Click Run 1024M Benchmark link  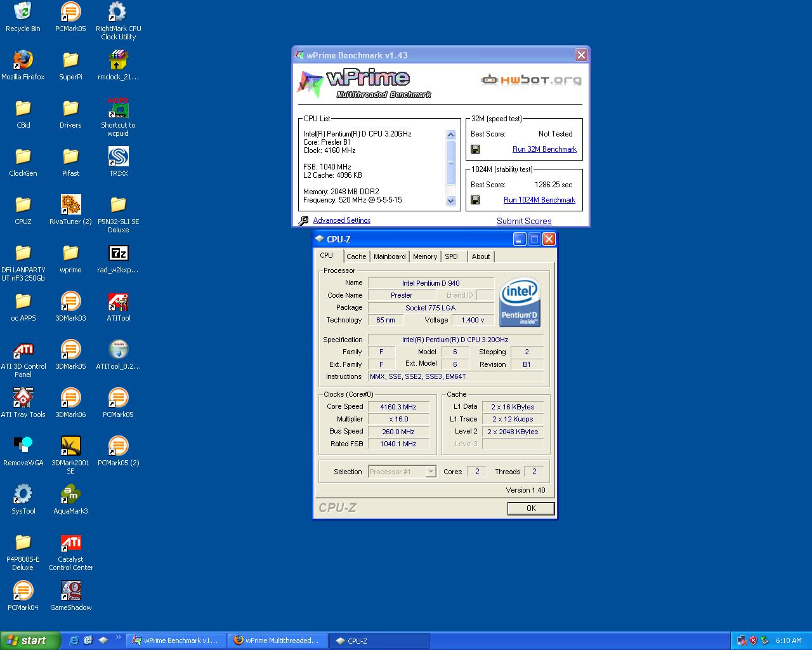tap(539, 200)
